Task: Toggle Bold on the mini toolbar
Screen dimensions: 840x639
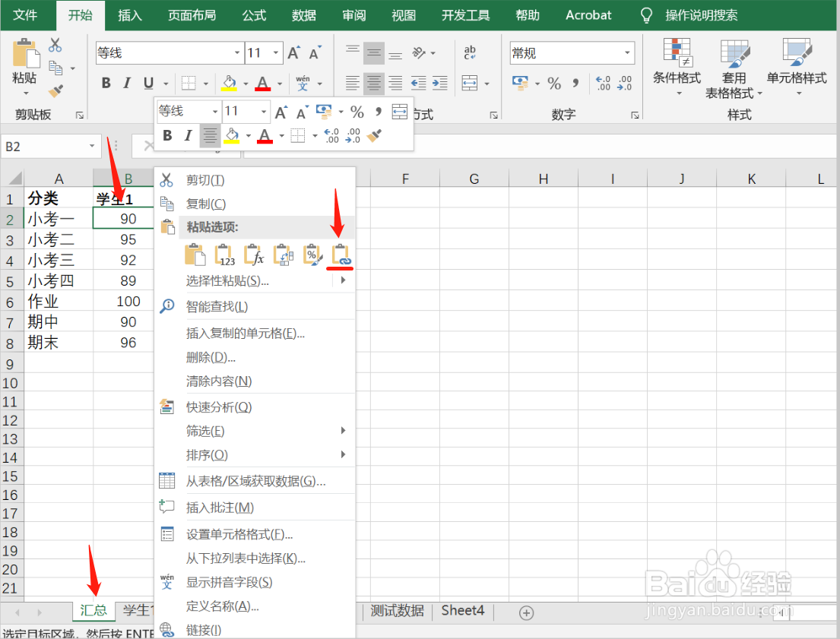Action: [166, 135]
